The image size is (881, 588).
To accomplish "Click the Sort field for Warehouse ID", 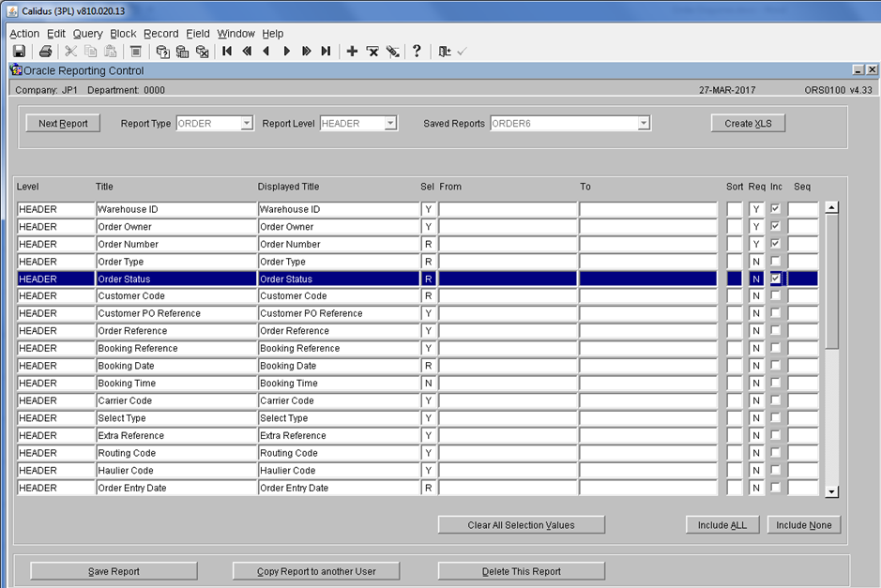I will coord(735,209).
